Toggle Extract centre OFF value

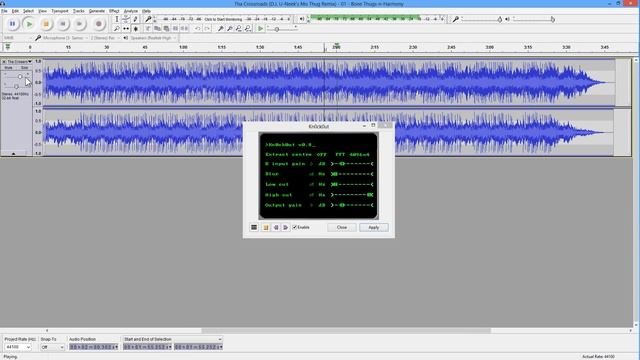pyautogui.click(x=322, y=155)
